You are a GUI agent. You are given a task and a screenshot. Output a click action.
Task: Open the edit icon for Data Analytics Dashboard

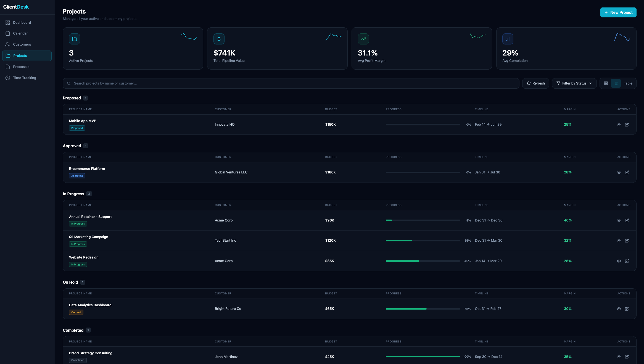tap(627, 309)
